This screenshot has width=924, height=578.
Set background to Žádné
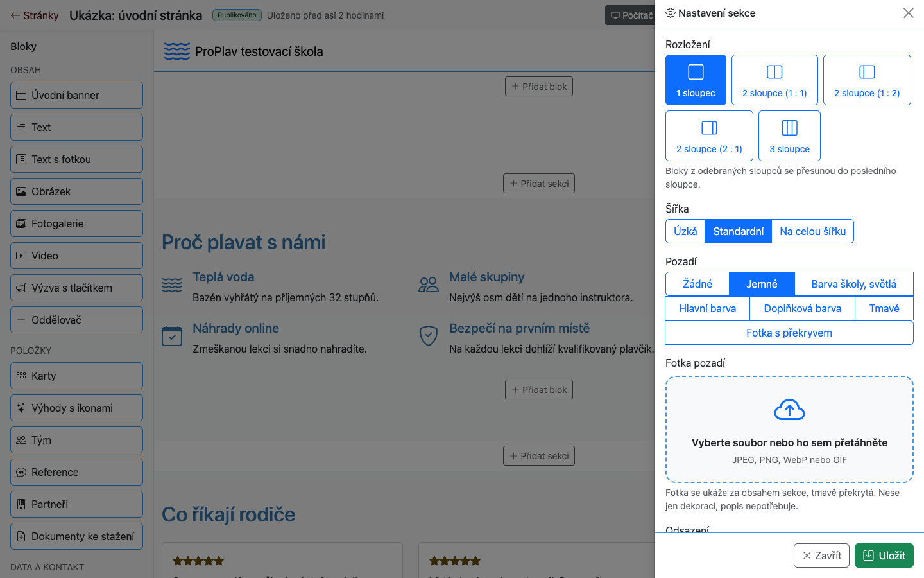click(697, 284)
